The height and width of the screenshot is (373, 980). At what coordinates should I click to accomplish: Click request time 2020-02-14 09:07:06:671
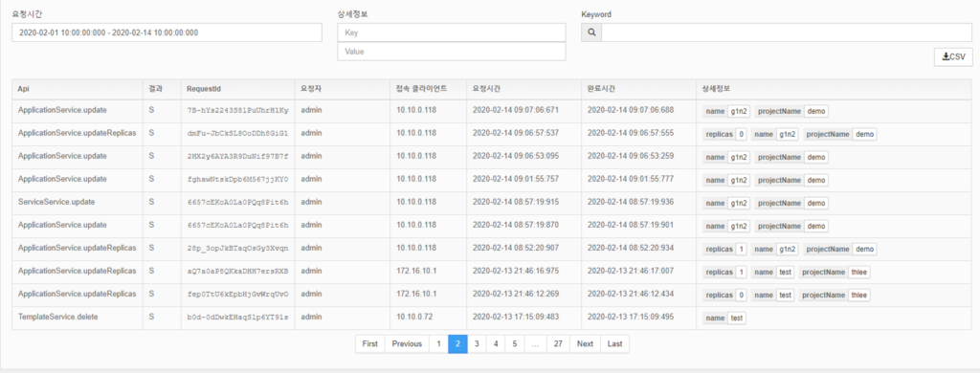pyautogui.click(x=516, y=111)
